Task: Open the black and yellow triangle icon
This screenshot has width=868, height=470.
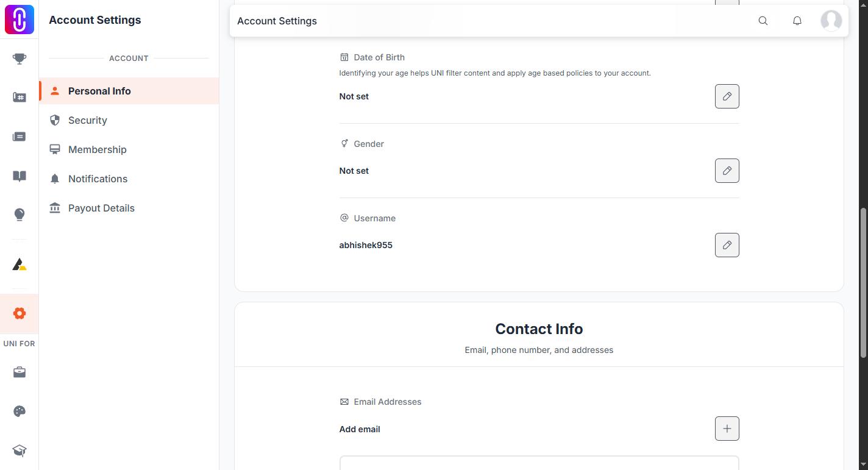Action: 20,265
